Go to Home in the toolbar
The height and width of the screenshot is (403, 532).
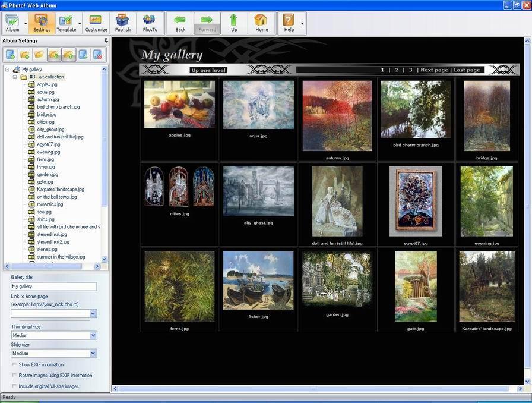[x=262, y=23]
